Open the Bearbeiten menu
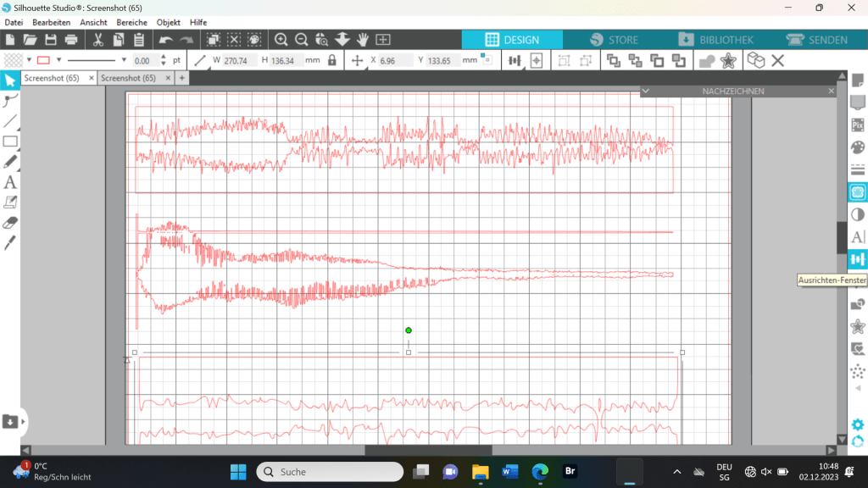Viewport: 868px width, 488px height. pyautogui.click(x=51, y=22)
